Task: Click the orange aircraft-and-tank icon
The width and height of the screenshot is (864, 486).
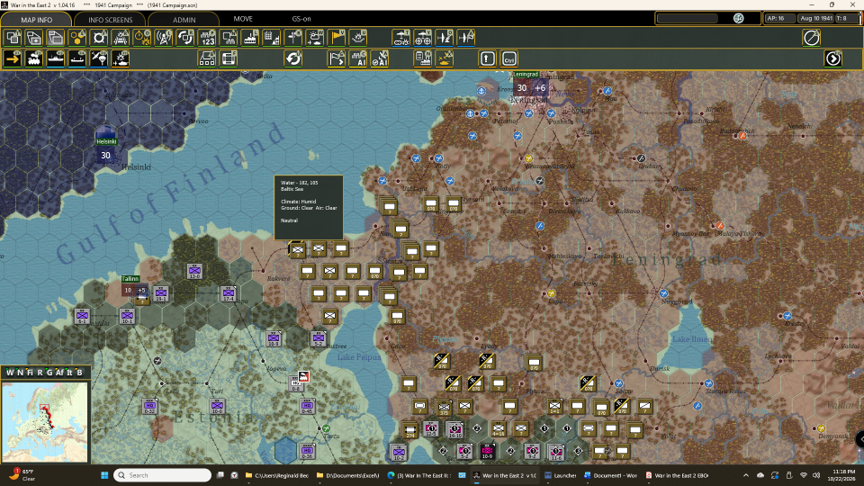Action: [445, 58]
